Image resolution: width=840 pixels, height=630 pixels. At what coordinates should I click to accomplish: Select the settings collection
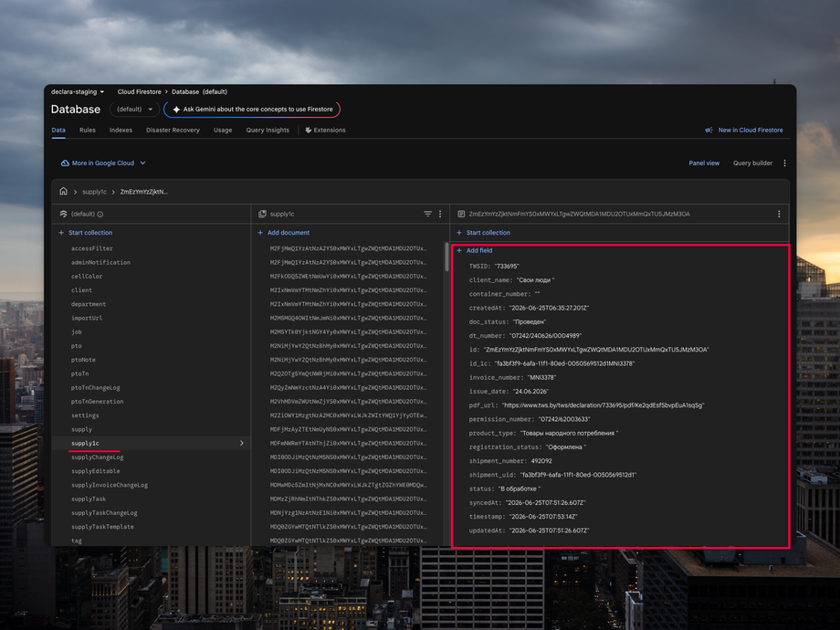[x=85, y=415]
